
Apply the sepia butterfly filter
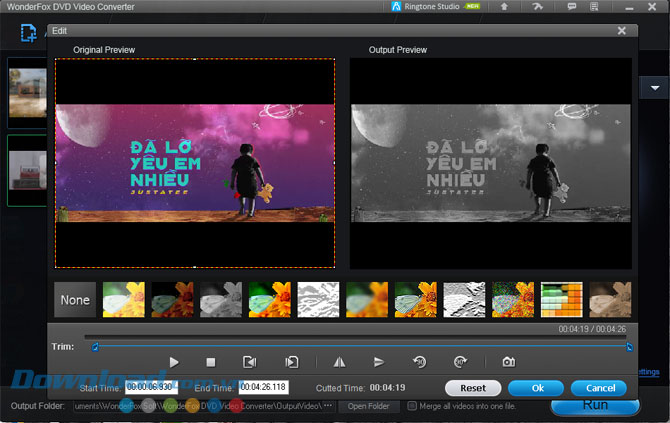(x=610, y=300)
